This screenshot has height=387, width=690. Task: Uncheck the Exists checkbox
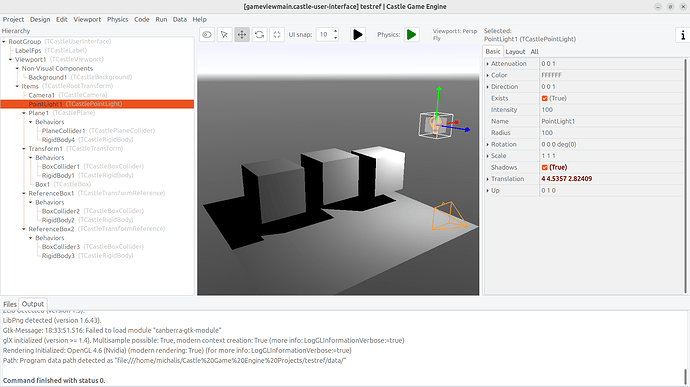[544, 98]
